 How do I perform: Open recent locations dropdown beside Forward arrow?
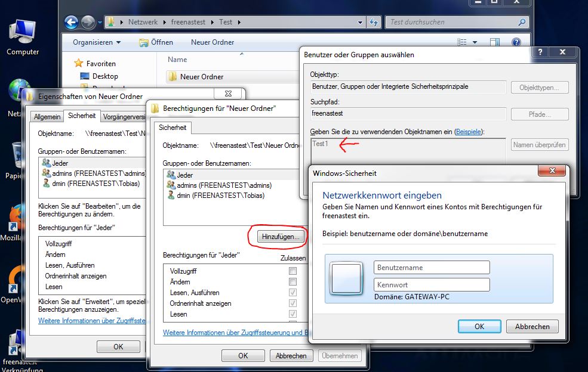pyautogui.click(x=100, y=23)
